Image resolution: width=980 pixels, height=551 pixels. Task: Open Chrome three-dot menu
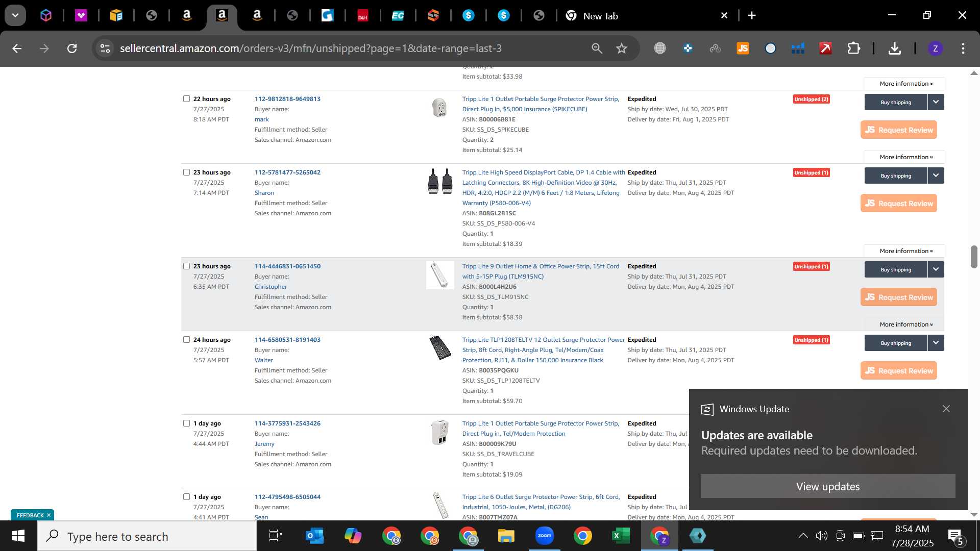point(963,48)
